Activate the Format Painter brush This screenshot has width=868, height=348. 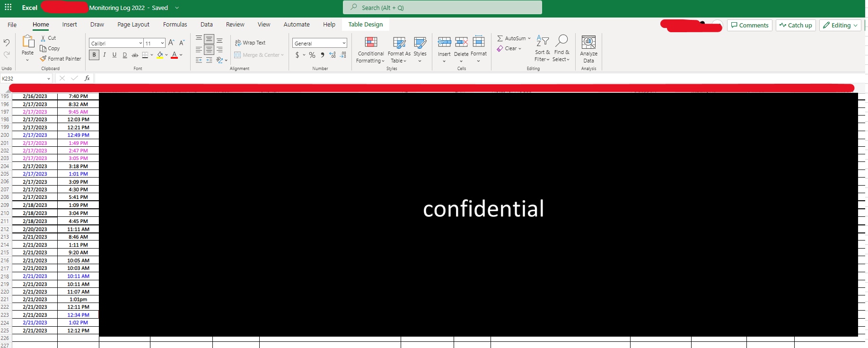point(43,59)
